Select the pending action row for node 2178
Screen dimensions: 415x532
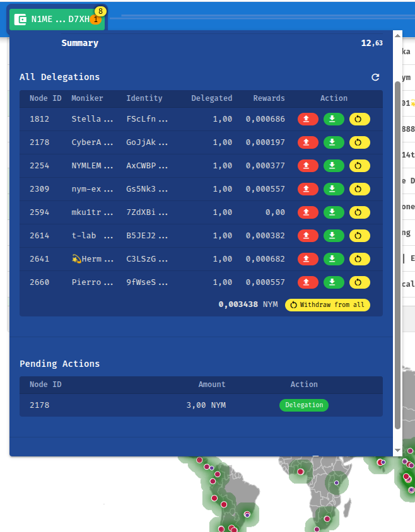[126, 405]
